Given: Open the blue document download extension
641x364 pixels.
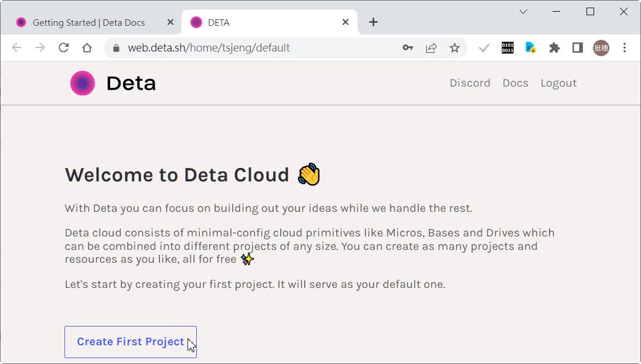Looking at the screenshot, I should [531, 48].
